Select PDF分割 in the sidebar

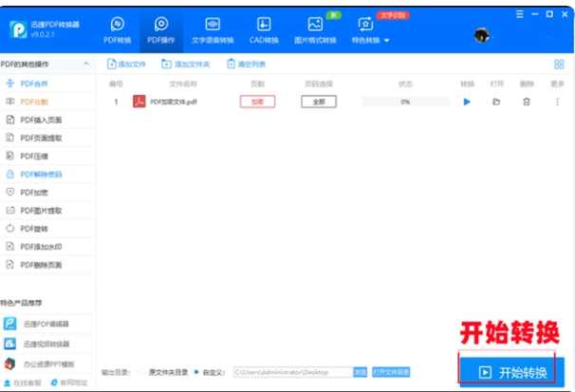coord(47,102)
